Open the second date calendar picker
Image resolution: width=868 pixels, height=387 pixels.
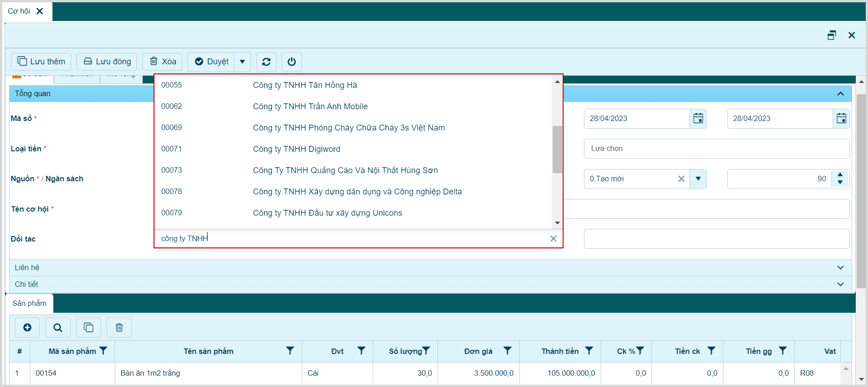pos(841,118)
